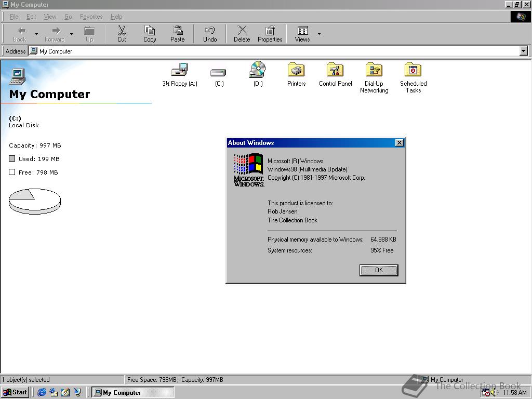Close the About Windows dialog
This screenshot has height=399, width=532.
pos(400,143)
